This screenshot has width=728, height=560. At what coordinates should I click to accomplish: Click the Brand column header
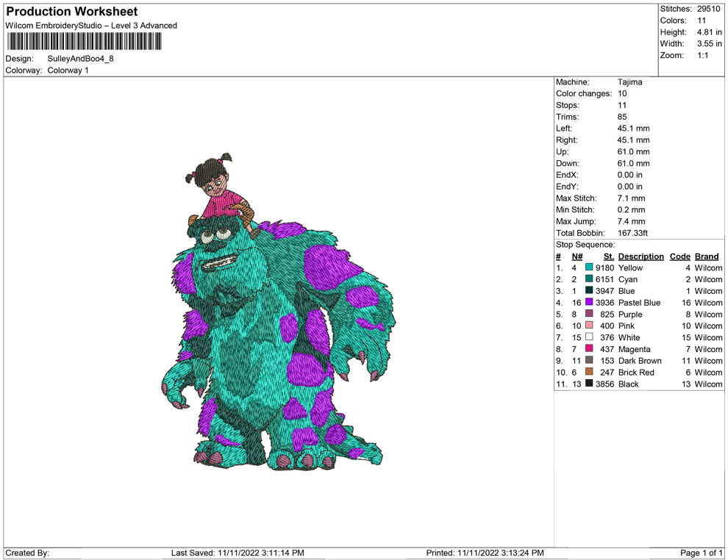(707, 256)
